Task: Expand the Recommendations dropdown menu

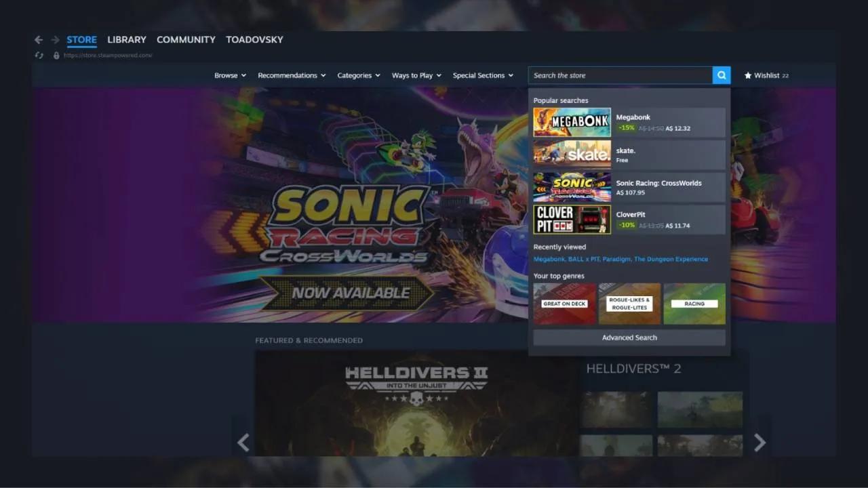Action: click(292, 75)
